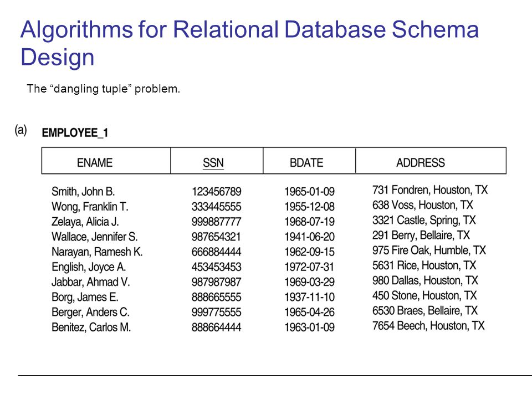532x399 pixels.
Task: Select the name 'Smith, John B.'
Action: pos(83,191)
